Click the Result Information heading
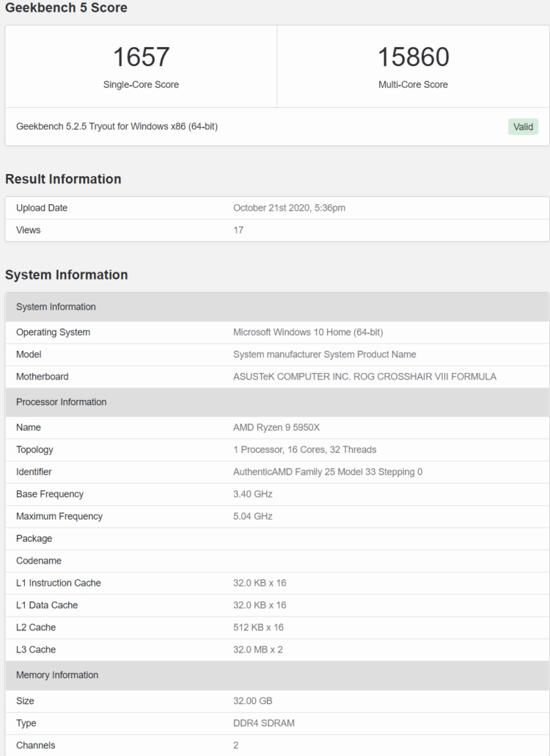 coord(63,179)
